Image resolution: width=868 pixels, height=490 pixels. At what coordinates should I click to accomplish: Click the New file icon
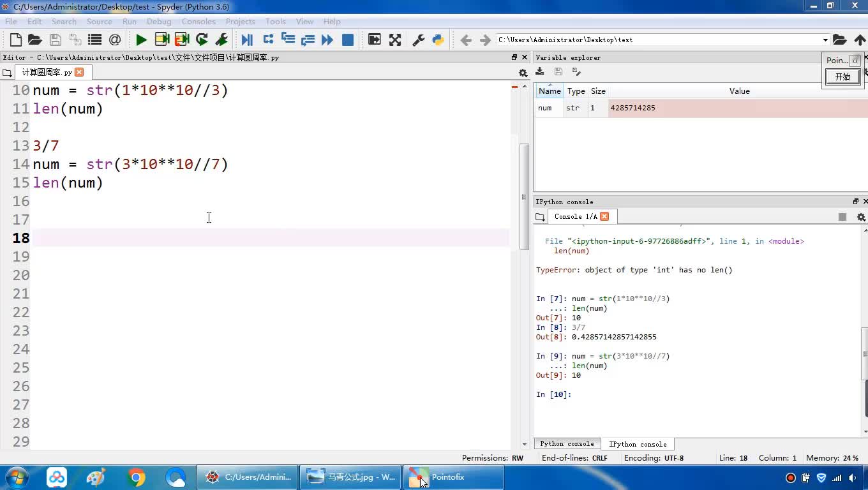16,40
